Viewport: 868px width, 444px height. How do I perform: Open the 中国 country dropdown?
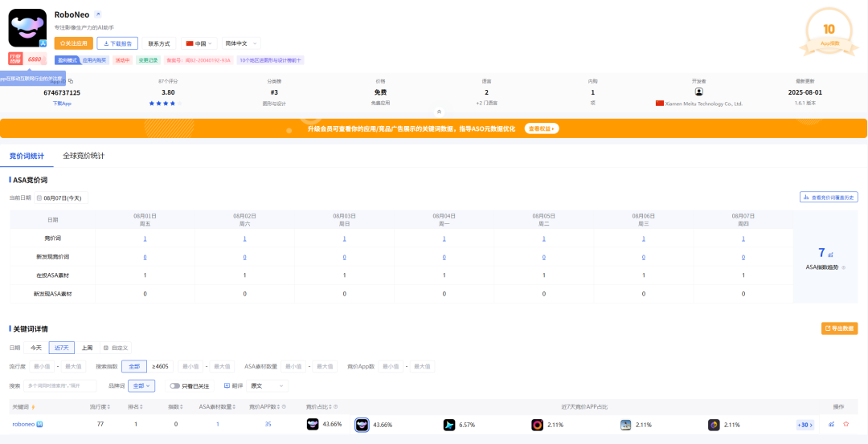[x=199, y=43]
